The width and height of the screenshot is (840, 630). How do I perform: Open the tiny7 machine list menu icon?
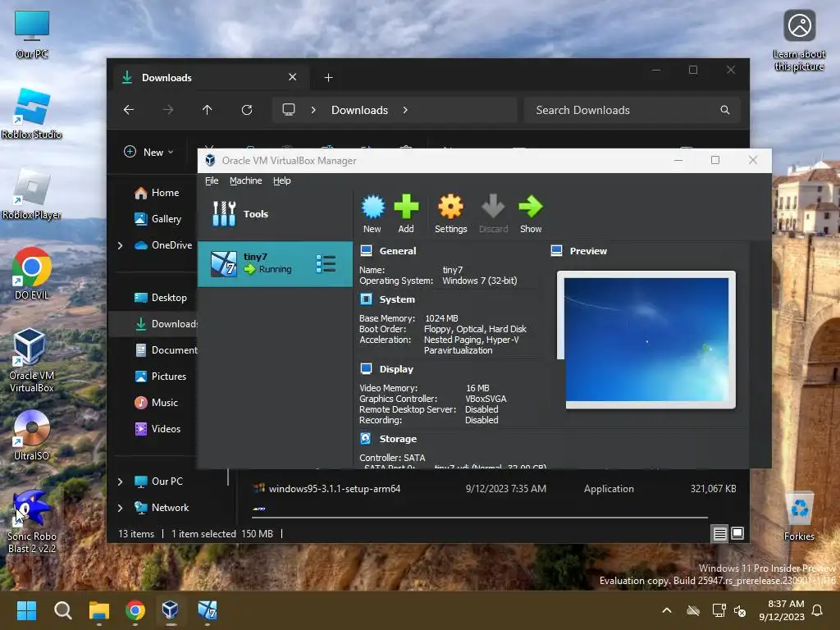[x=326, y=263]
